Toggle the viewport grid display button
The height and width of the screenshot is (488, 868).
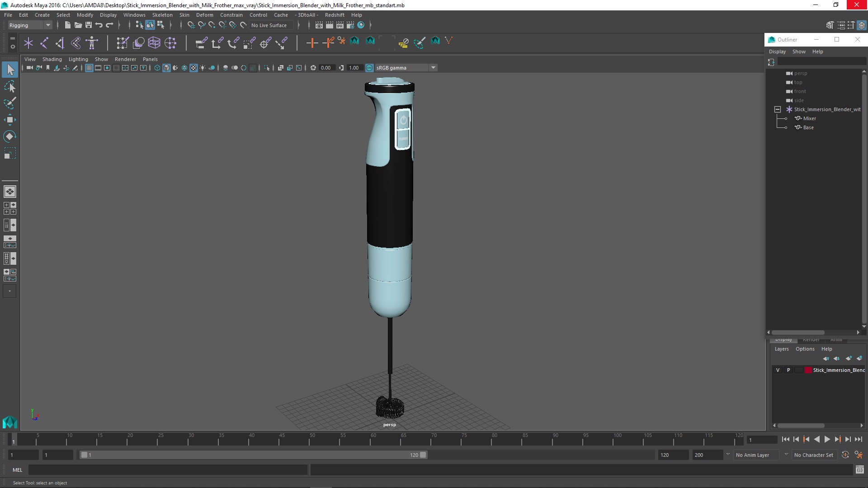pyautogui.click(x=89, y=68)
